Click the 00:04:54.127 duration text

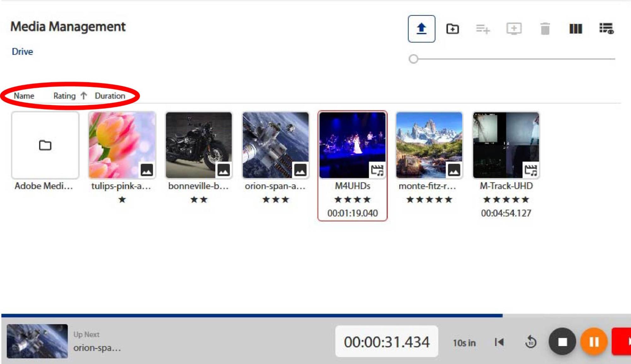tap(506, 213)
